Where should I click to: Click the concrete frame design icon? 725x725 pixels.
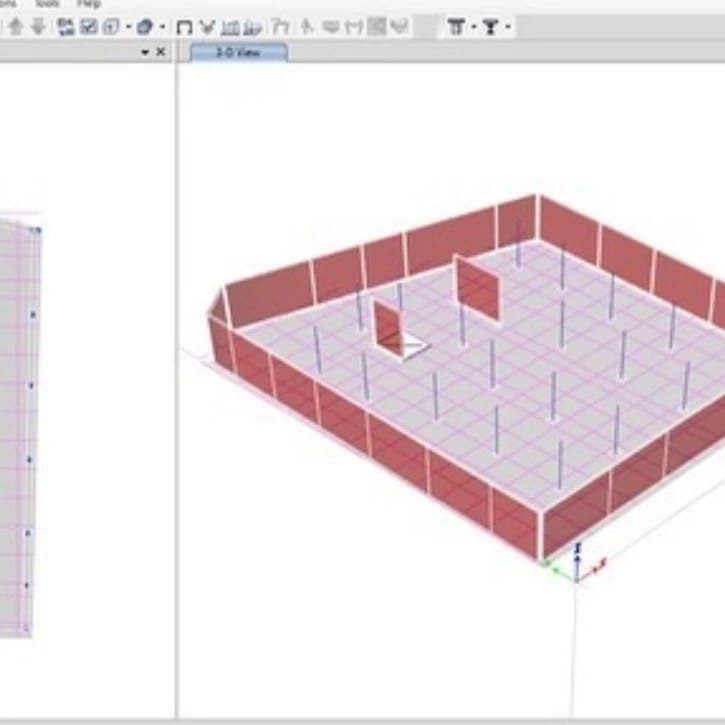491,27
